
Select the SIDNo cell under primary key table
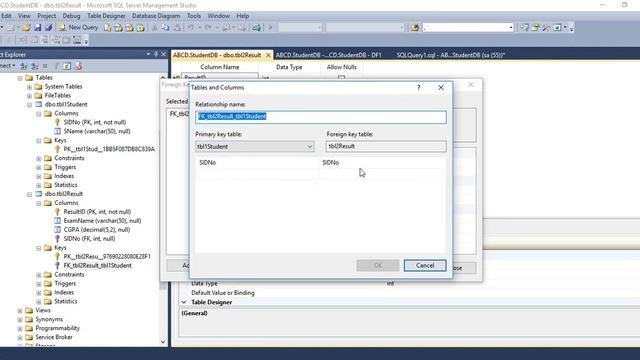point(257,163)
